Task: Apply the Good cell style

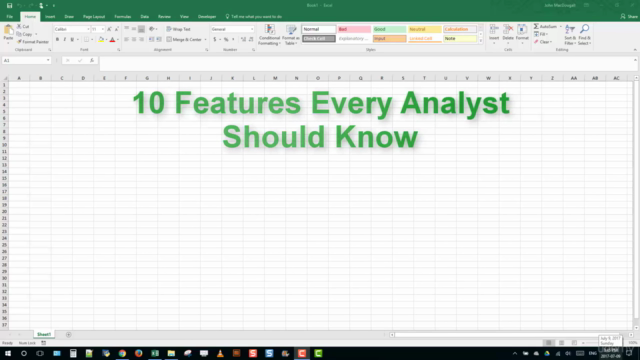Action: tap(389, 29)
